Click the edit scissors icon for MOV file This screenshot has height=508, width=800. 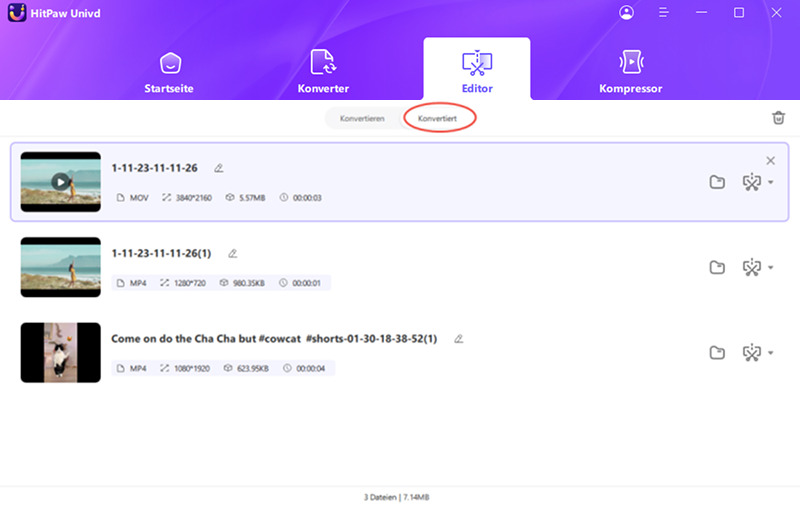coord(751,182)
